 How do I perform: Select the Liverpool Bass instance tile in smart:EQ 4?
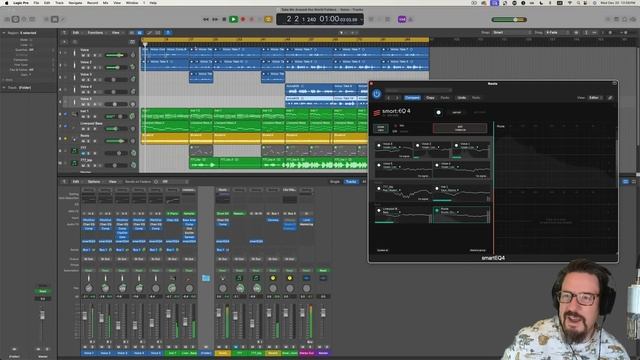coord(403,215)
